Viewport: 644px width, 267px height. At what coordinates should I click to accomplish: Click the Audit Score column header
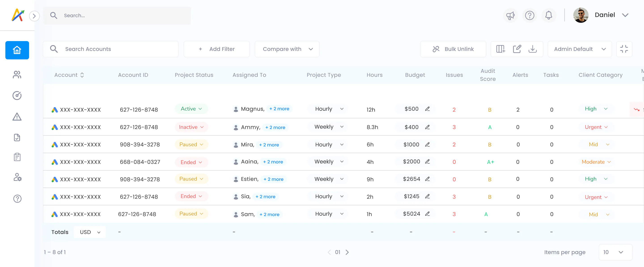pyautogui.click(x=487, y=75)
